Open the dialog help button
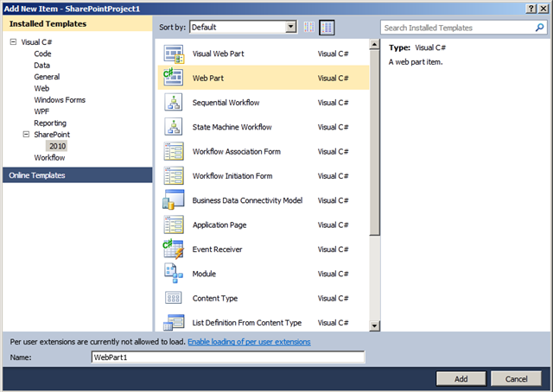553x392 pixels. click(x=531, y=9)
